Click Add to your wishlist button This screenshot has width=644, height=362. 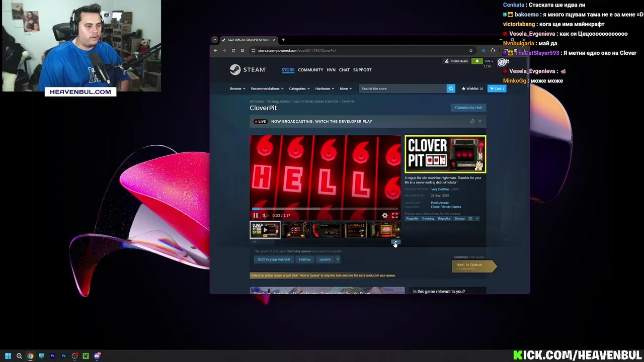click(274, 259)
